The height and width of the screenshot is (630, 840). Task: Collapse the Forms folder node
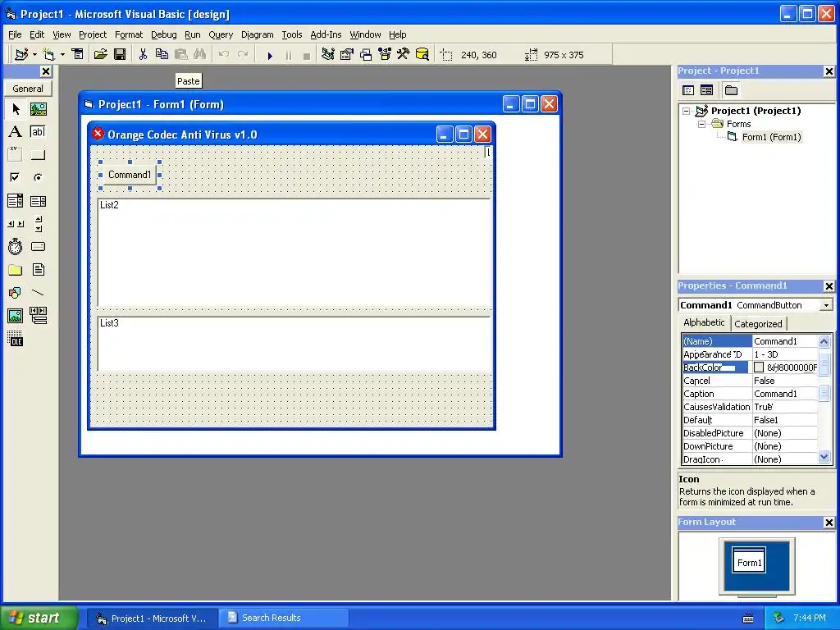click(701, 124)
